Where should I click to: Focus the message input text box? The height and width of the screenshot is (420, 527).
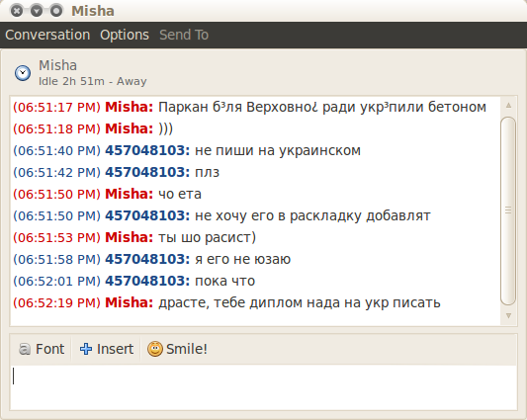tap(264, 387)
